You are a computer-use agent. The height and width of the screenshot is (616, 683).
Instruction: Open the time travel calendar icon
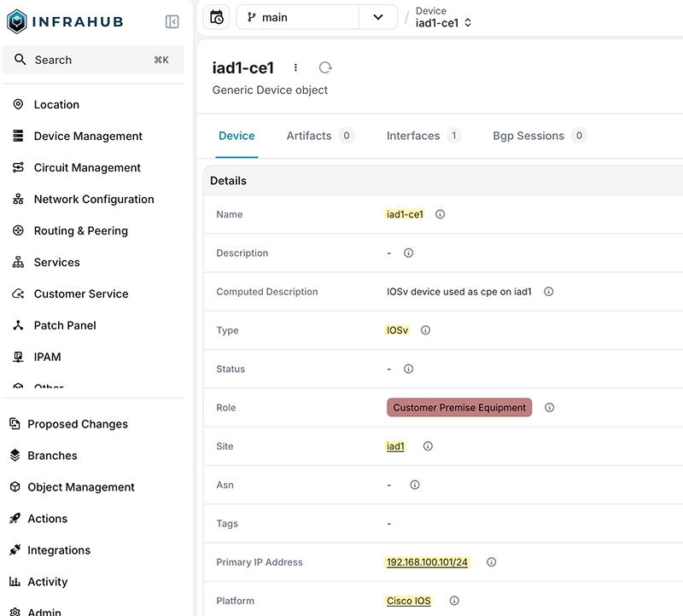pyautogui.click(x=216, y=17)
